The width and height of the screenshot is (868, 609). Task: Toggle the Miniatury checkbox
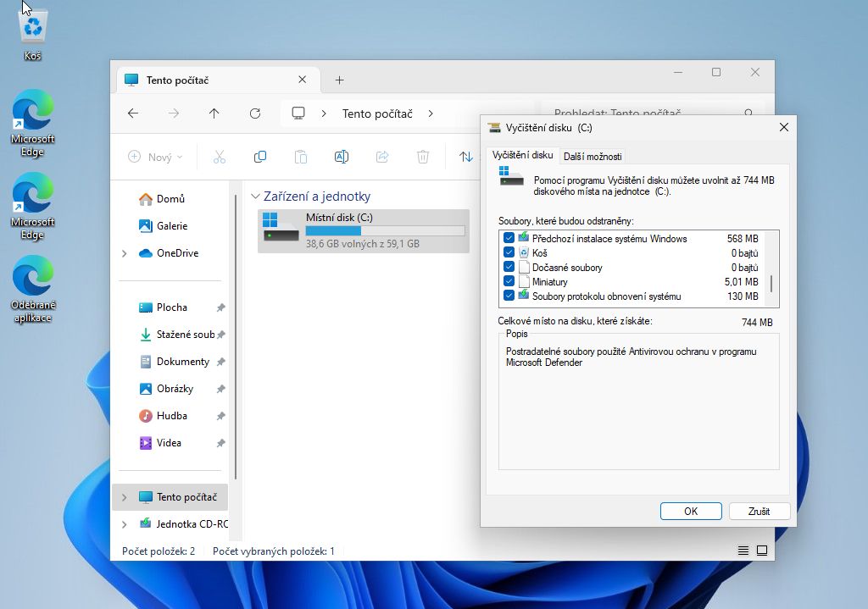click(x=509, y=282)
